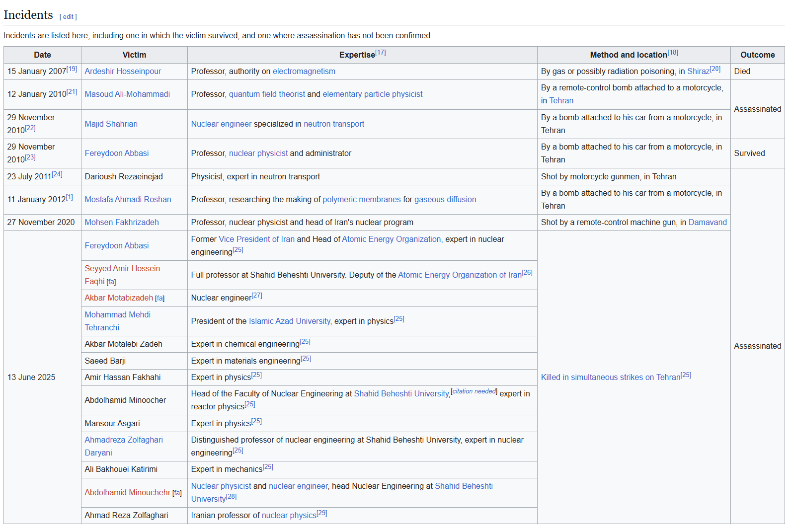Open the Damavand location link
The width and height of the screenshot is (790, 532).
coord(708,223)
